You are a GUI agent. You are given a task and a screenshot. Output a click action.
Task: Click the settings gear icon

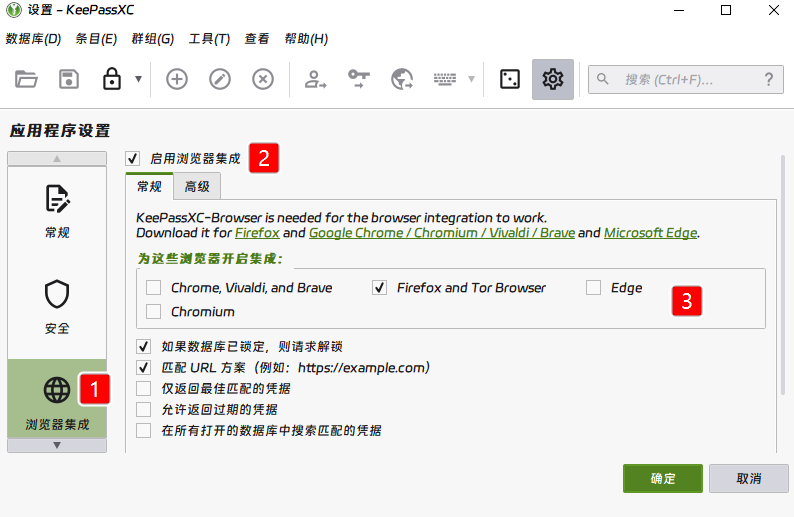pos(552,79)
